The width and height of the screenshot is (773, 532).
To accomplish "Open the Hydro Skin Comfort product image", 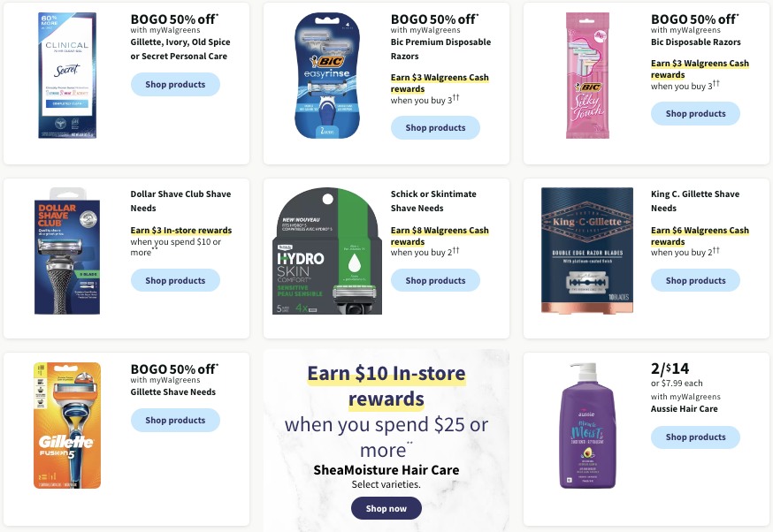I will [327, 251].
